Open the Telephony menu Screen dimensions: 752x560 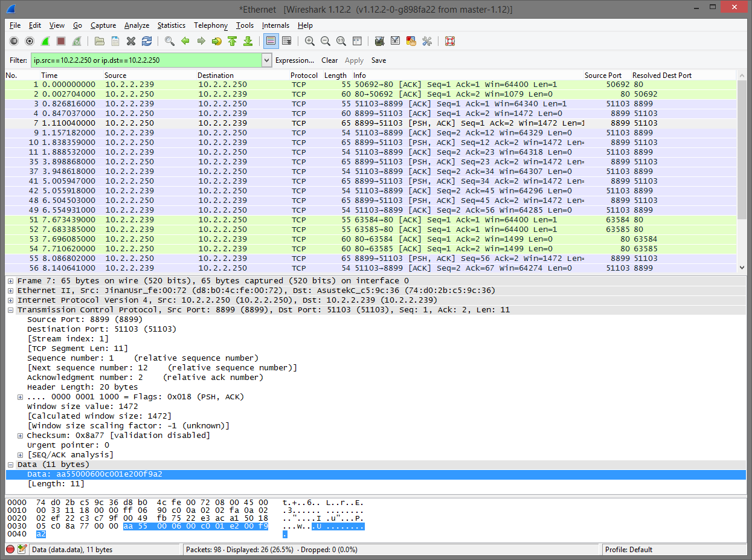[210, 25]
